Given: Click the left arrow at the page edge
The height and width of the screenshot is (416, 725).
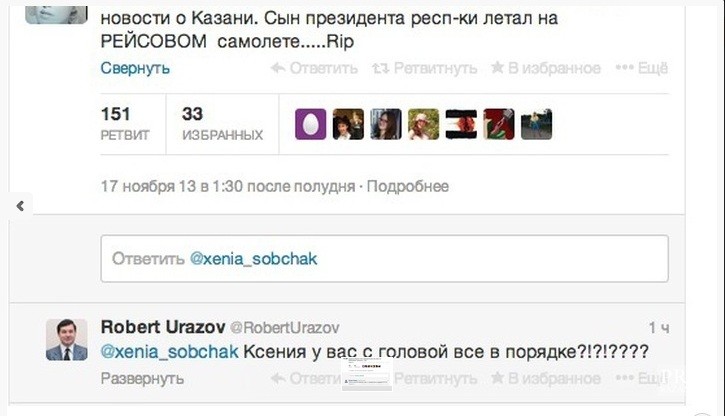Looking at the screenshot, I should 19,205.
